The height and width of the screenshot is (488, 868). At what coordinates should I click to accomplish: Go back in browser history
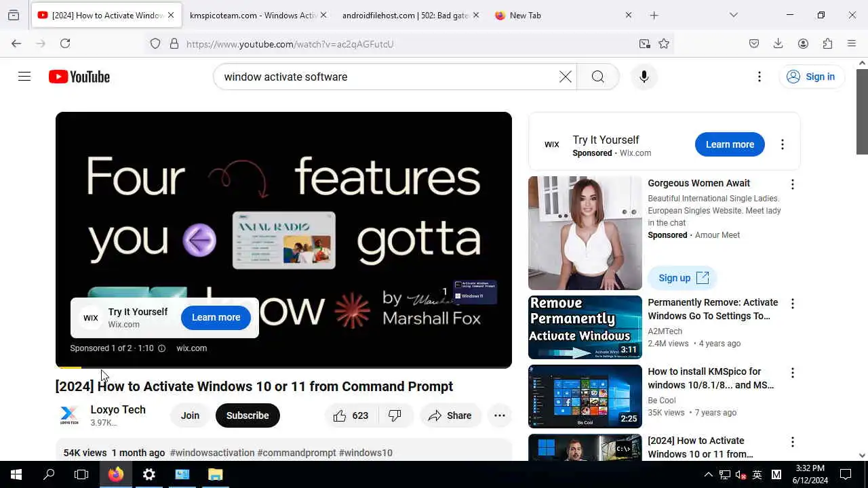pos(16,43)
